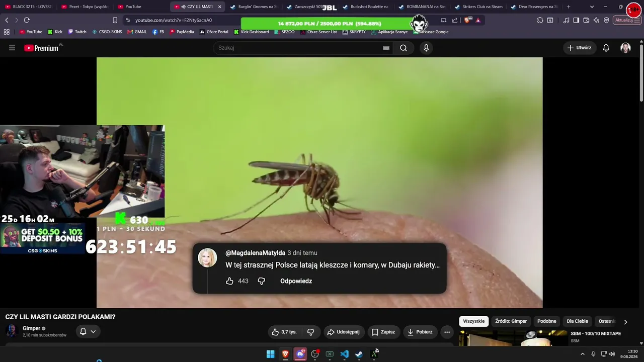
Task: Click the youtube.com address bar
Action: click(174, 20)
